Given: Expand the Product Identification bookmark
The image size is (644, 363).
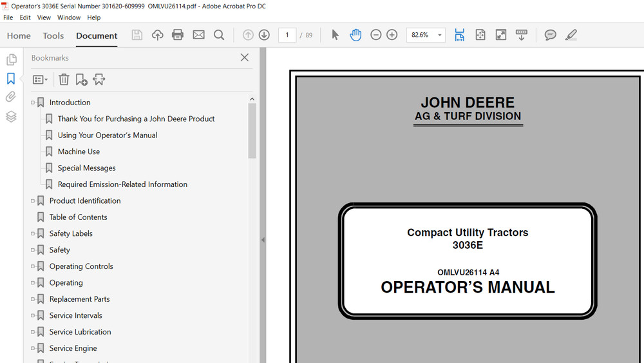Looking at the screenshot, I should pos(33,201).
